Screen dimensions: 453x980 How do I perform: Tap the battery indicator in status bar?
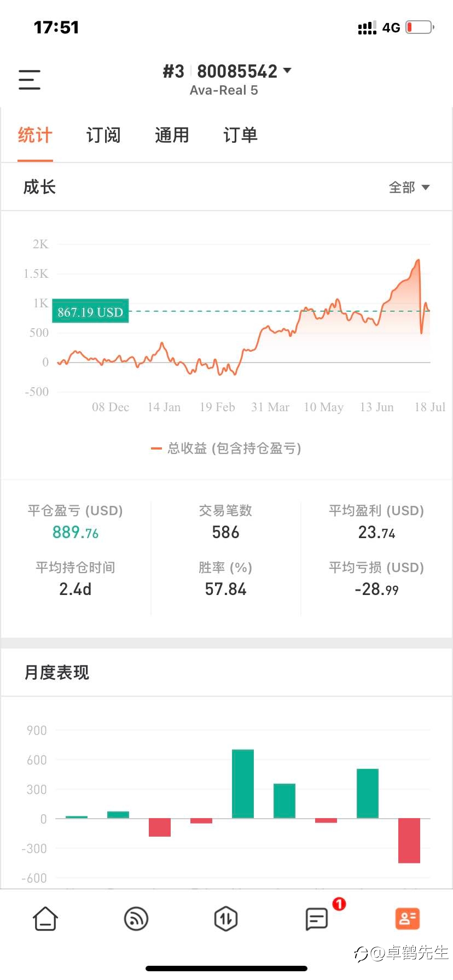pyautogui.click(x=420, y=27)
